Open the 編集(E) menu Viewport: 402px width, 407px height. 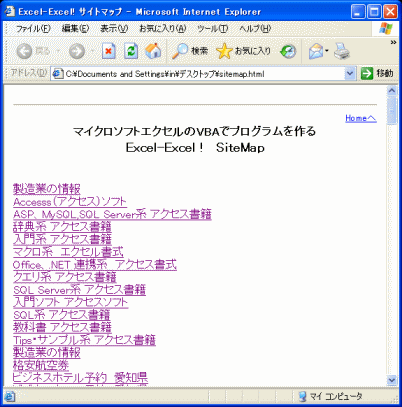click(75, 29)
